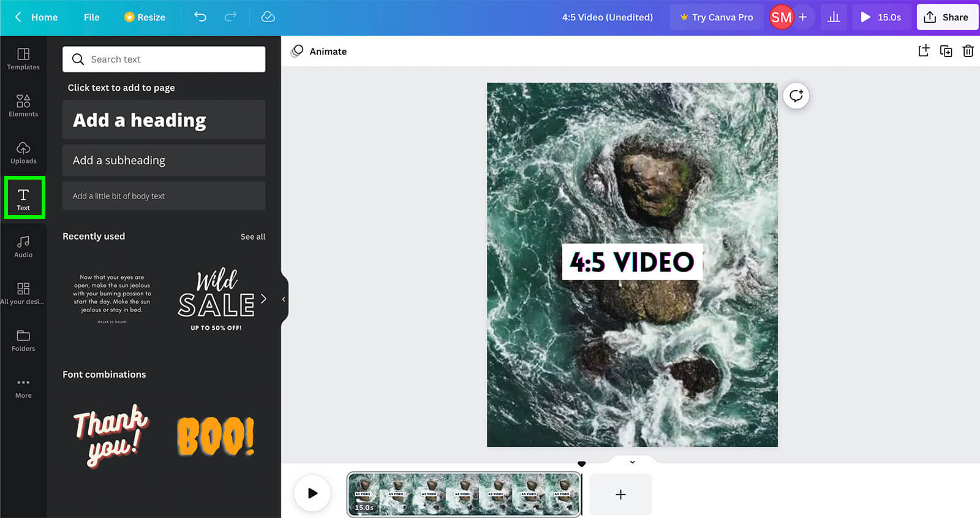Open the insights chart icon
Screen dimensions: 980x518
coord(834,17)
